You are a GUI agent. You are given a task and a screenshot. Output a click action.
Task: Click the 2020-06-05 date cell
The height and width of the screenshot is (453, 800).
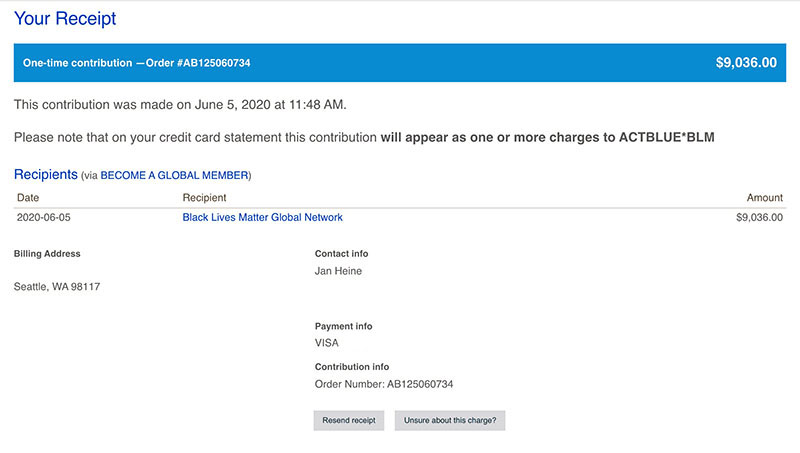[x=43, y=217]
